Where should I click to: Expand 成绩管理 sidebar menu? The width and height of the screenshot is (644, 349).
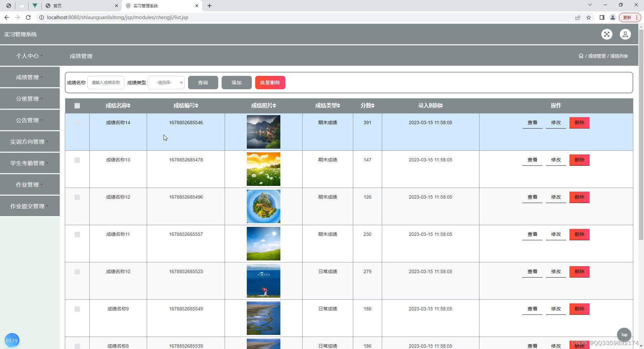coord(30,77)
